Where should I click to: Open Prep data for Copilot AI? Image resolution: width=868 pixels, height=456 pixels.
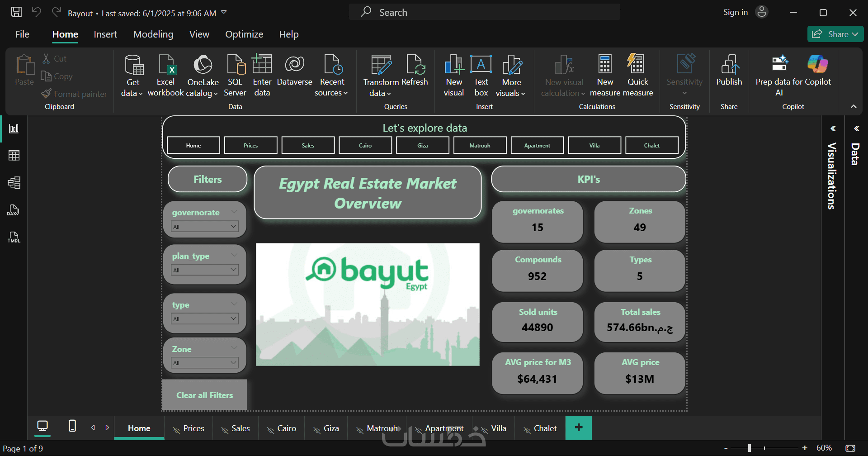point(779,76)
